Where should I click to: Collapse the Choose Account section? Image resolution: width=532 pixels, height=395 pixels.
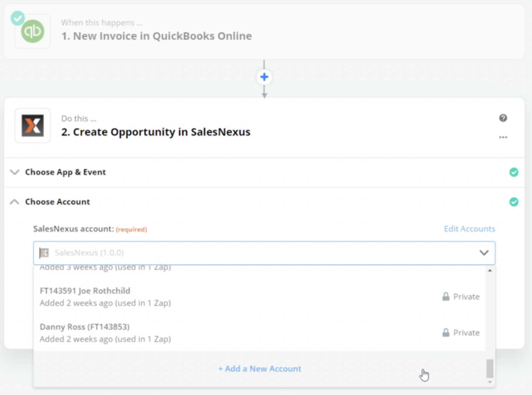(15, 202)
